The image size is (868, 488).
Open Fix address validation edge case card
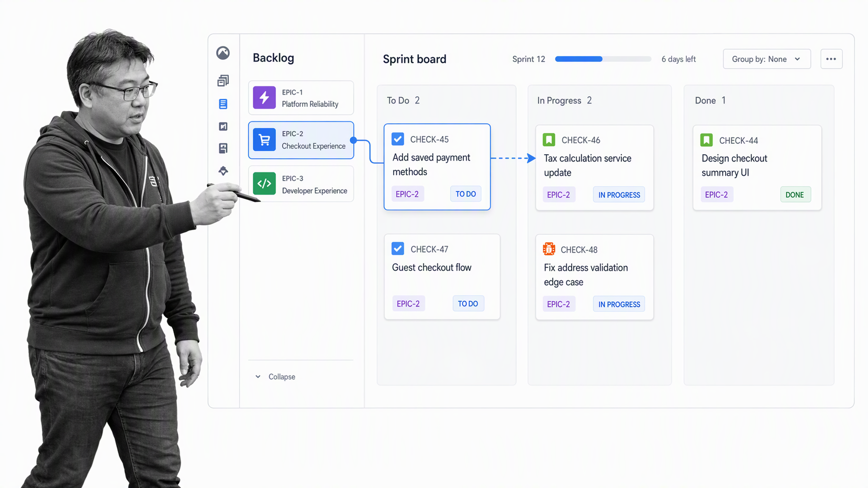(595, 277)
